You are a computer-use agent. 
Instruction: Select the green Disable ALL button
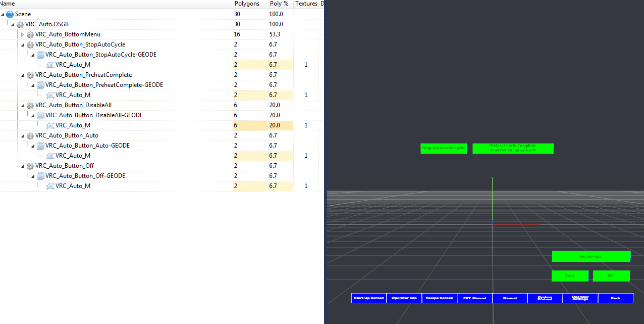click(591, 256)
